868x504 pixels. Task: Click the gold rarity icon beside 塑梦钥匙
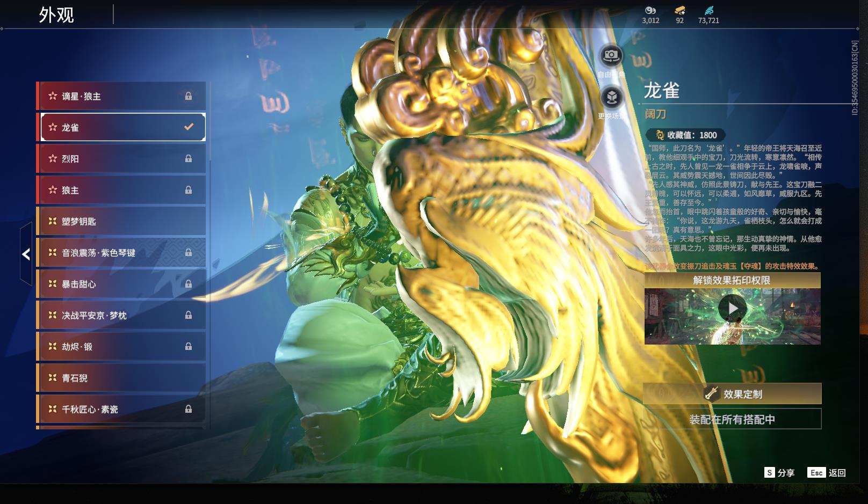coord(53,221)
